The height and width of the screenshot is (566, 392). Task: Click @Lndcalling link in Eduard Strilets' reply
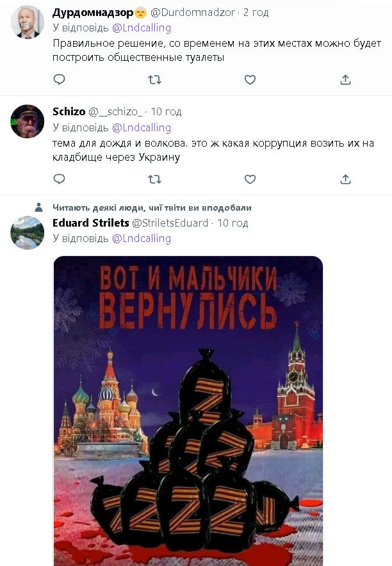click(x=142, y=238)
